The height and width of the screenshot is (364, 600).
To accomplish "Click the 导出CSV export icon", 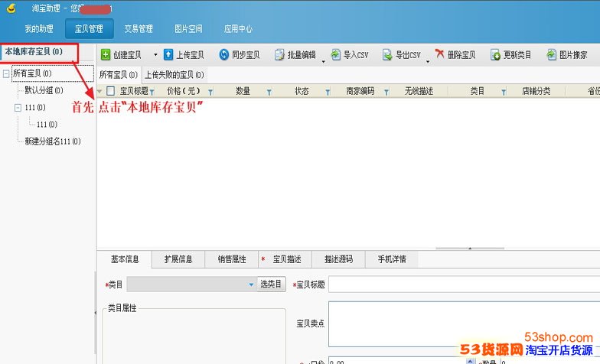I will [387, 55].
